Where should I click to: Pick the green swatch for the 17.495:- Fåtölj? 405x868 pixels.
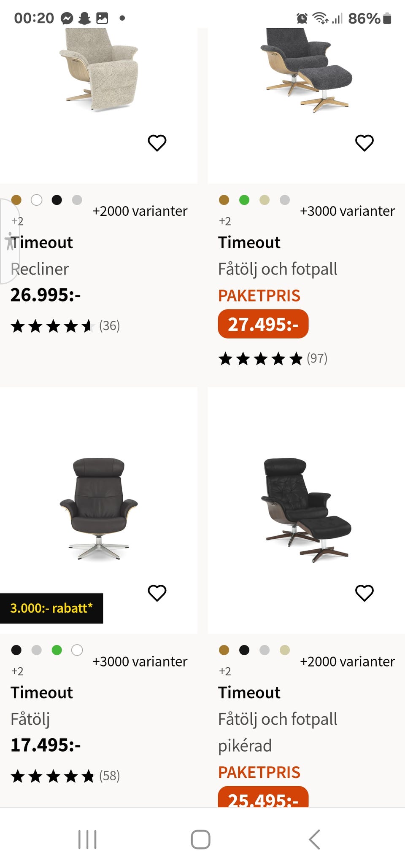pyautogui.click(x=57, y=650)
